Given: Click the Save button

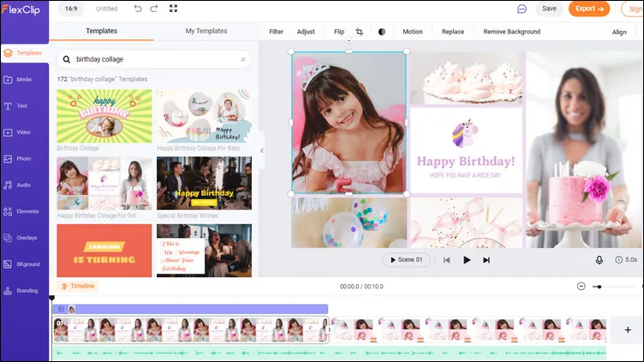Looking at the screenshot, I should (x=549, y=9).
